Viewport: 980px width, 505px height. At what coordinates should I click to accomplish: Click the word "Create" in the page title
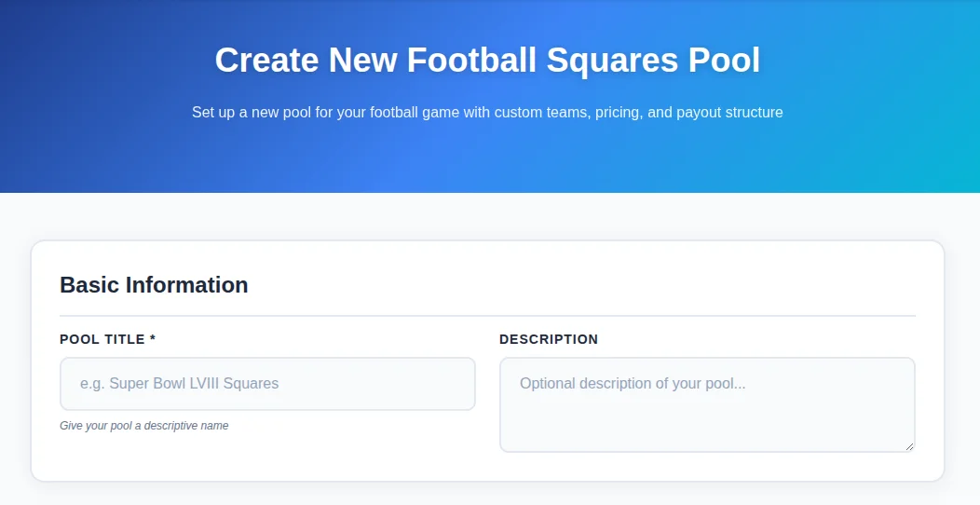[x=266, y=61]
